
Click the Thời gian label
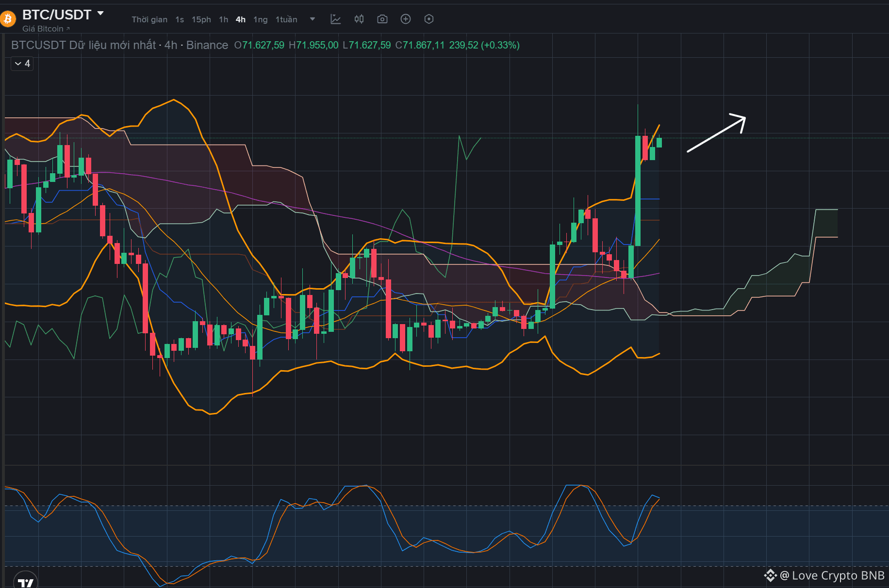tap(149, 19)
